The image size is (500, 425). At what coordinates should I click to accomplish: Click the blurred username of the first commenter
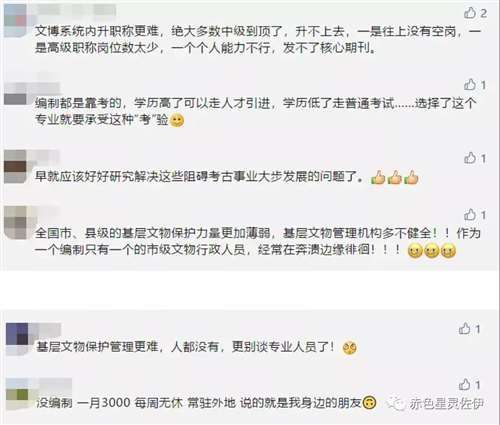[75, 10]
